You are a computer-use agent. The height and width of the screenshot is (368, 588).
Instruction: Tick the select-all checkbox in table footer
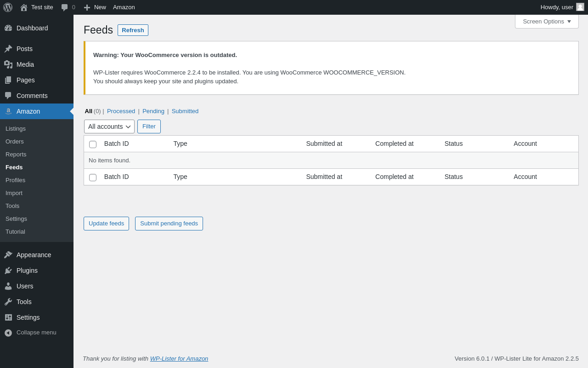pyautogui.click(x=93, y=178)
